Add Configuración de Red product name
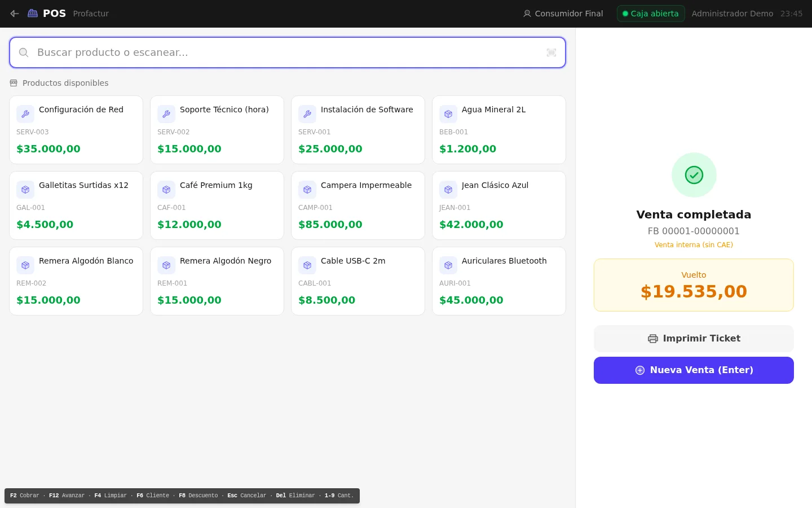 (81, 110)
